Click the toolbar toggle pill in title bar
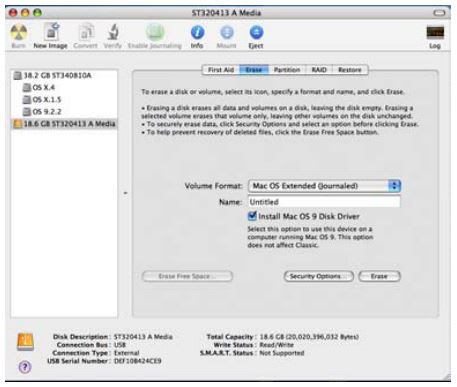 tap(439, 13)
